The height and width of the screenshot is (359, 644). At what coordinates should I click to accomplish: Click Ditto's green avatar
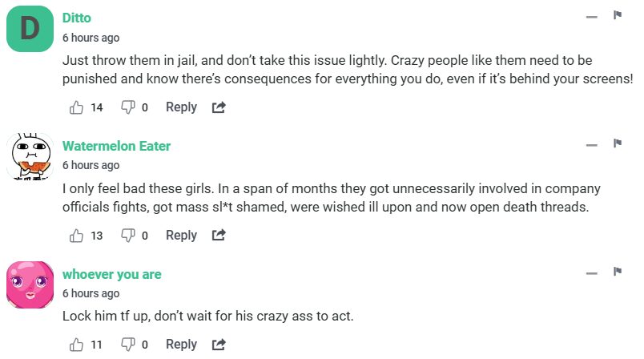pyautogui.click(x=30, y=29)
